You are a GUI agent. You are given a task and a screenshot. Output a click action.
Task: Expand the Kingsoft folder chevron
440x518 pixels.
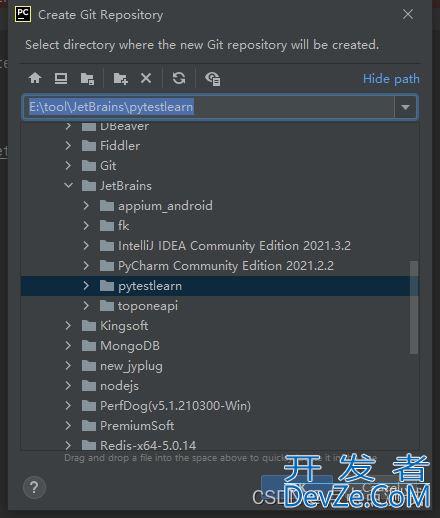[x=68, y=326]
